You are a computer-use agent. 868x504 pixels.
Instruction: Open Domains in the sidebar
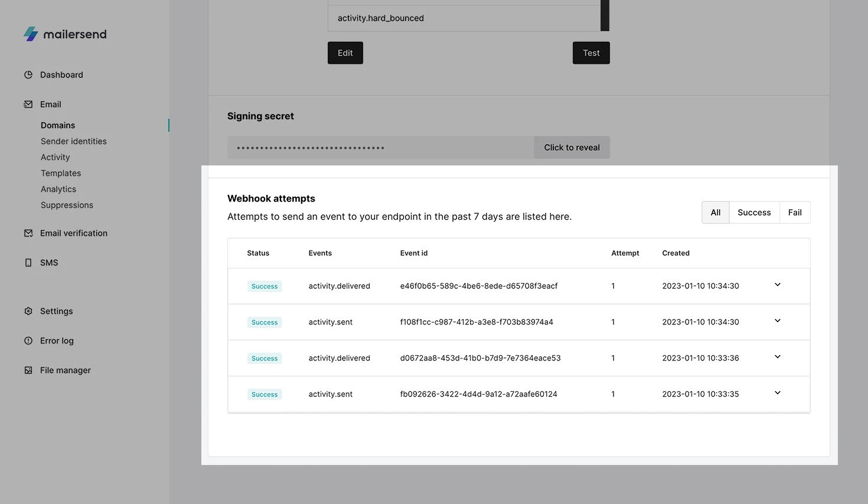(x=58, y=125)
